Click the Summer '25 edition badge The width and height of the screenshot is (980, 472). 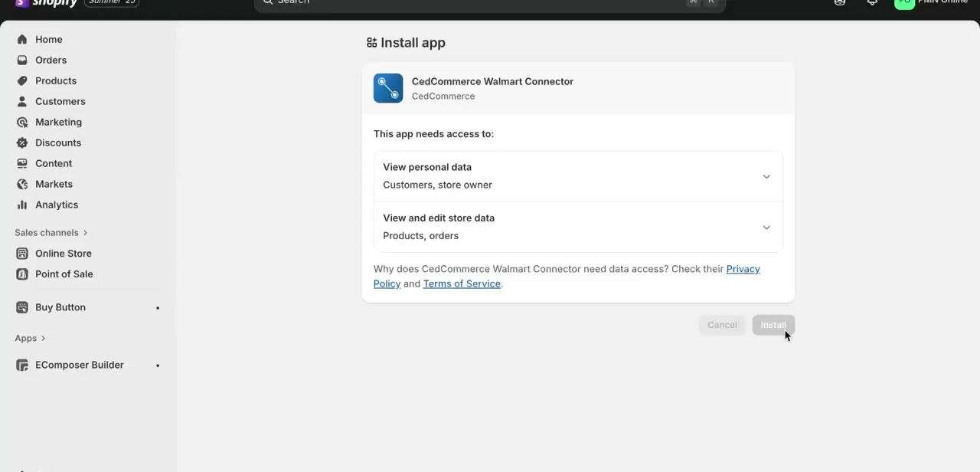(x=112, y=3)
